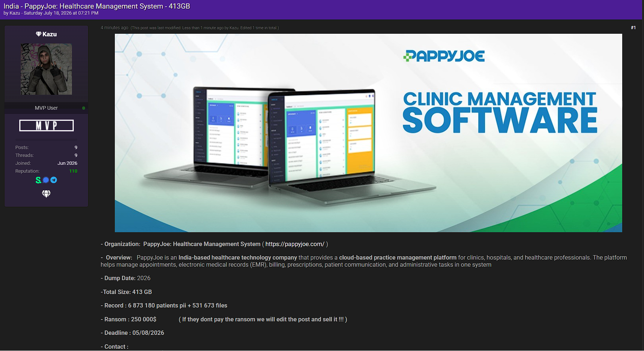644x351 pixels.
Task: Click the 'Organization:' line text
Action: click(x=214, y=244)
